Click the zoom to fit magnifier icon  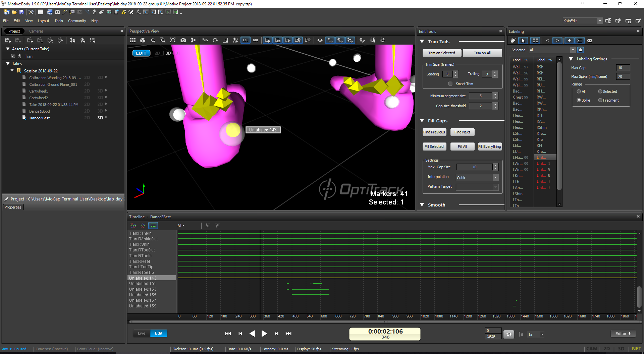[x=173, y=40]
